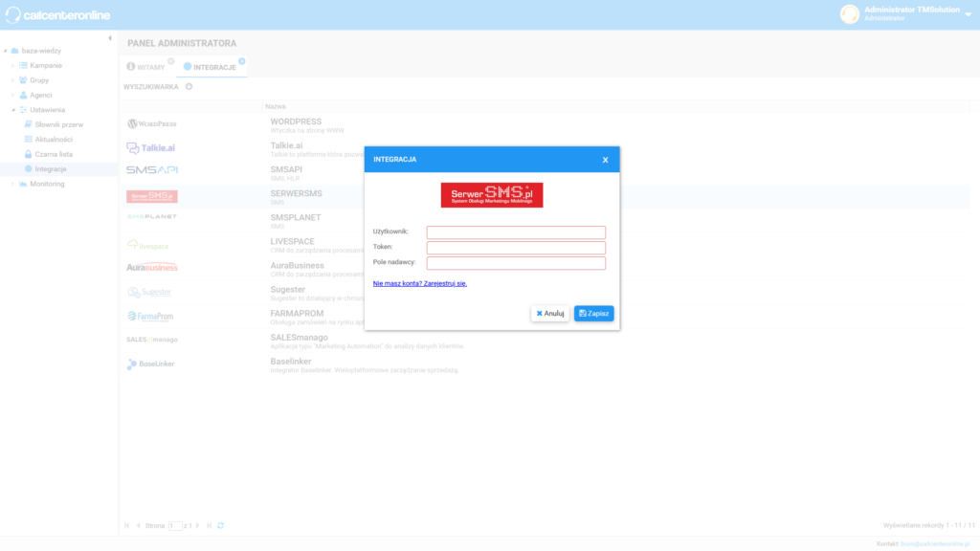Select the Słownik przerw icon
980x551 pixels.
pyautogui.click(x=29, y=124)
